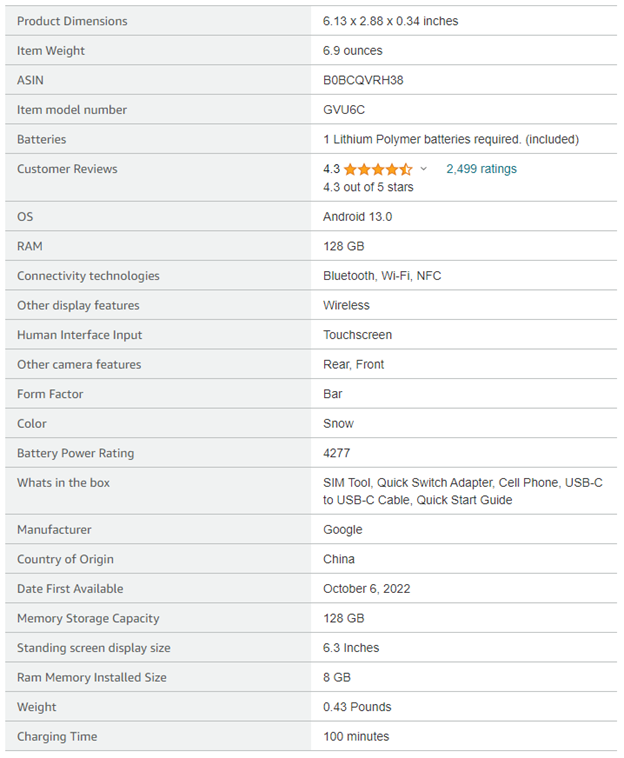
Task: Click the Bluetooth, Wi-Fi, NFC value
Action: click(x=381, y=276)
